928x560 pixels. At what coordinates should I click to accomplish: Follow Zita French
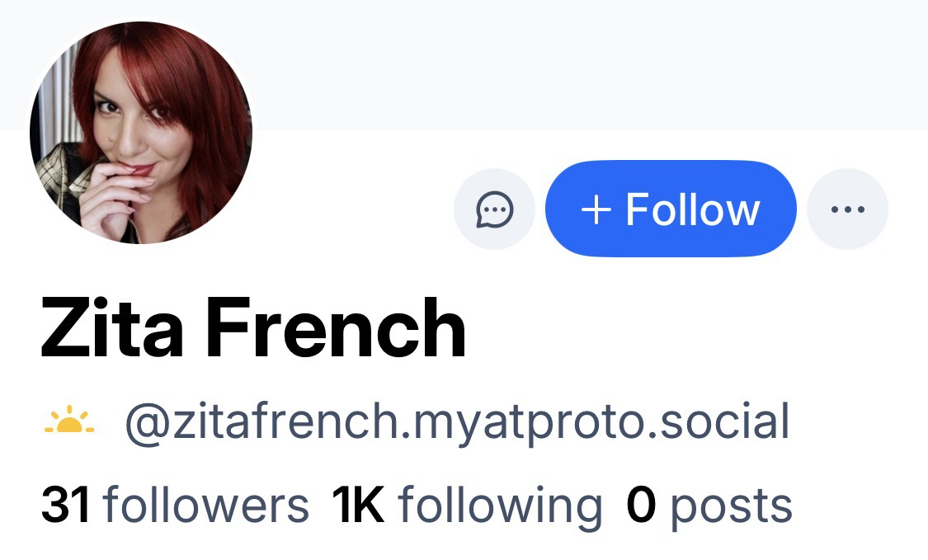pyautogui.click(x=671, y=209)
